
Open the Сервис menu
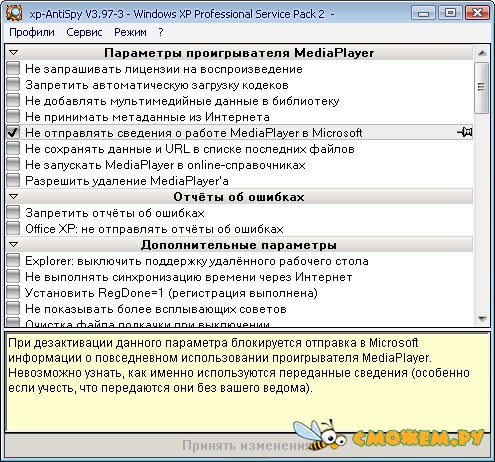(x=84, y=32)
